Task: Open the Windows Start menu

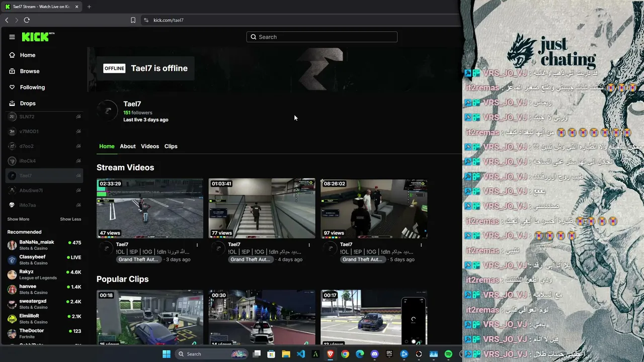Action: 167,354
